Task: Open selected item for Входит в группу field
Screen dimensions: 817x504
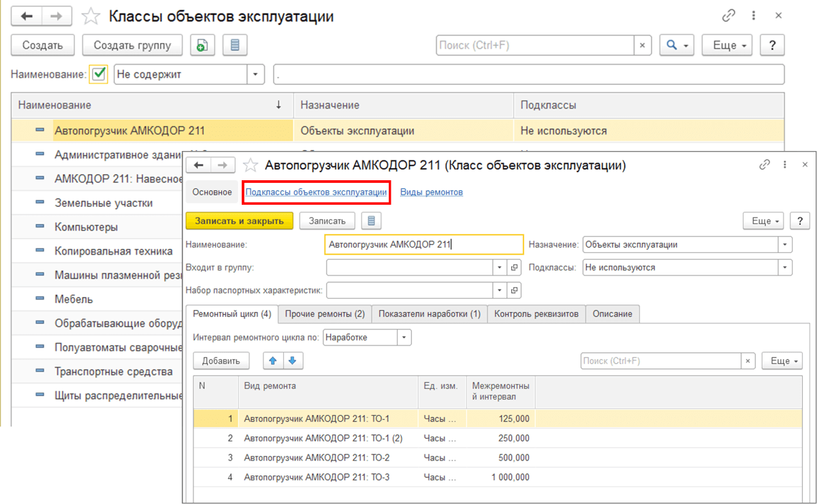Action: (x=515, y=267)
